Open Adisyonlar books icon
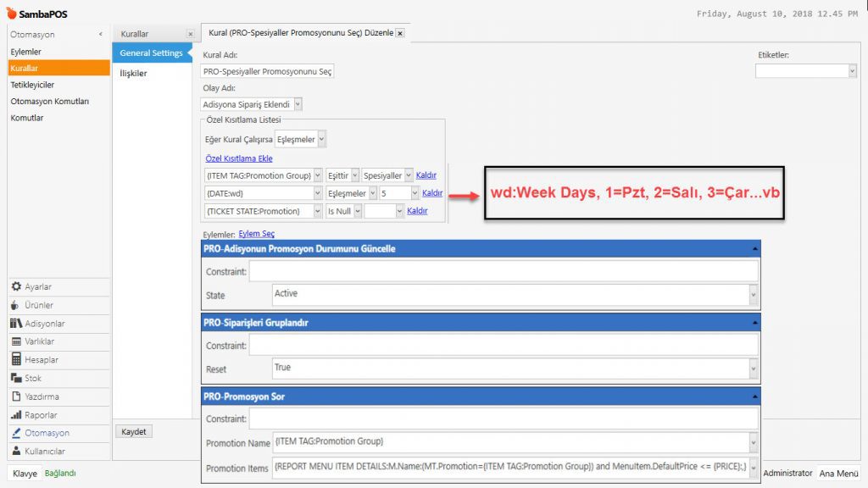This screenshot has height=488, width=868. click(16, 323)
